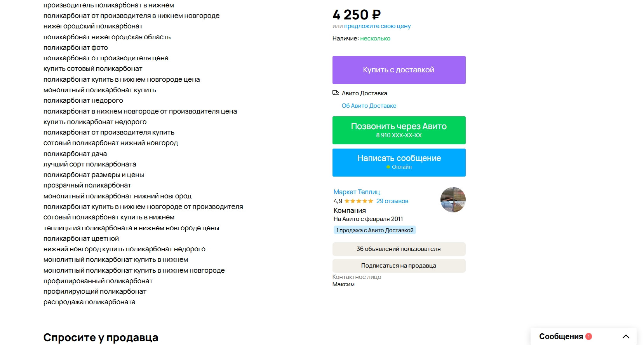The height and width of the screenshot is (345, 644).
Task: Click the Avito delivery truck icon
Action: coord(336,93)
